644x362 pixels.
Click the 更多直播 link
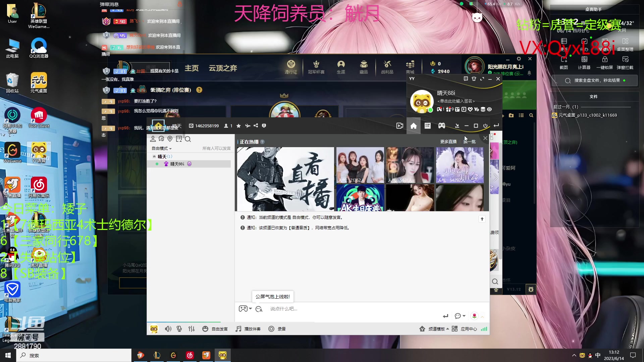tap(448, 141)
